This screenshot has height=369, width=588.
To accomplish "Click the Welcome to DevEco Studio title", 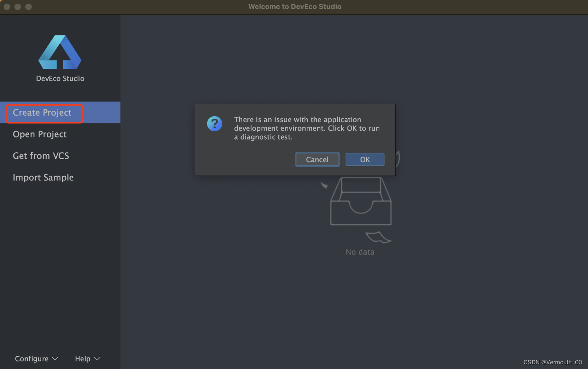I will pyautogui.click(x=295, y=7).
